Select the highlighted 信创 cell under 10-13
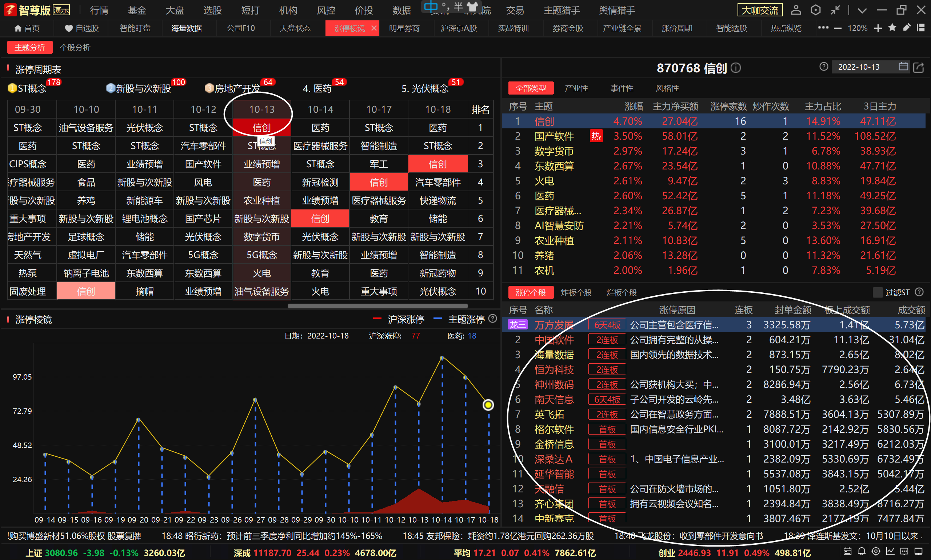The height and width of the screenshot is (560, 931). point(262,128)
